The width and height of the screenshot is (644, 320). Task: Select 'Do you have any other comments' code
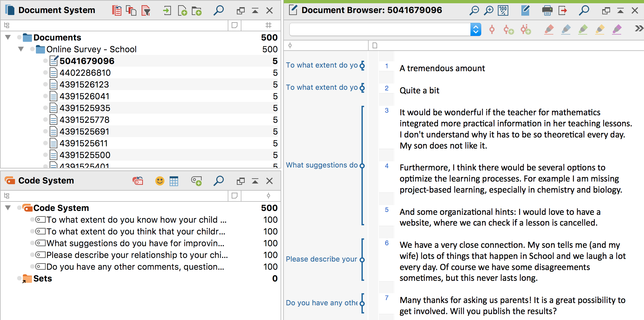[x=135, y=267]
